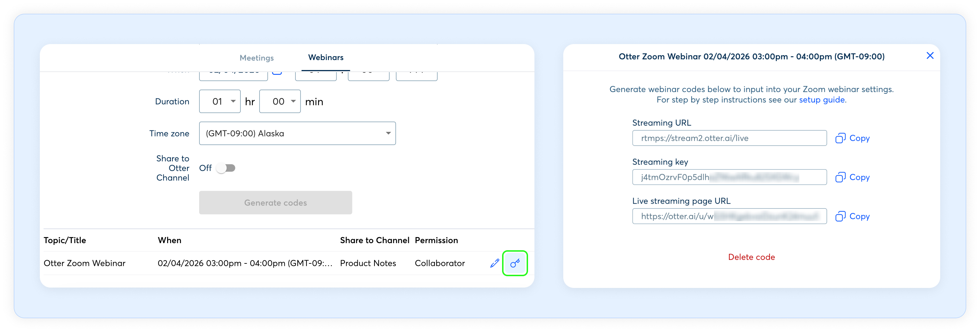Expand the Time zone dropdown showing Alaska
The width and height of the screenshot is (980, 332).
[297, 134]
